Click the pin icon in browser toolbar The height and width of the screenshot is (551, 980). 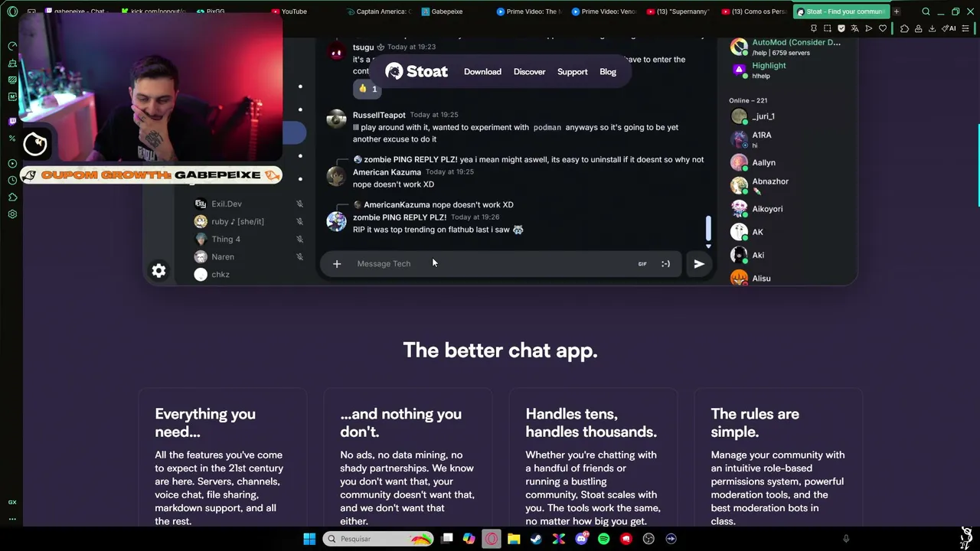point(814,28)
